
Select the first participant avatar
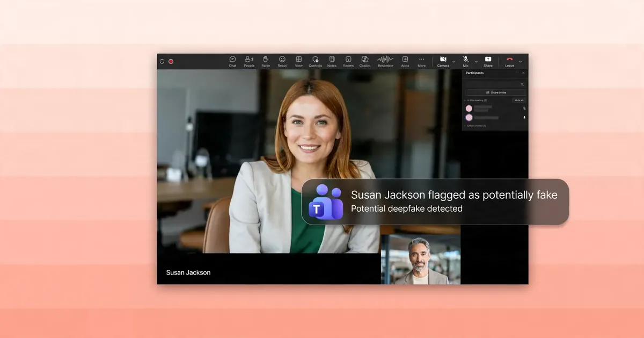(x=469, y=109)
